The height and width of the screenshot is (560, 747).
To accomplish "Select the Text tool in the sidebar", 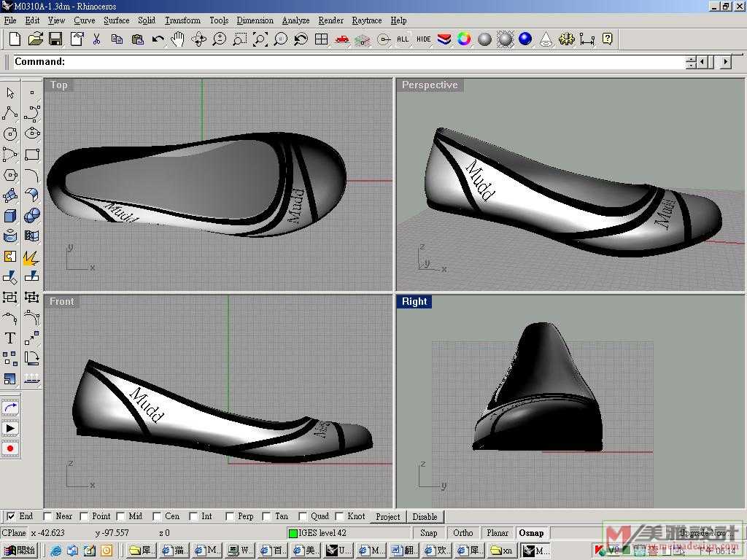I will 10,338.
